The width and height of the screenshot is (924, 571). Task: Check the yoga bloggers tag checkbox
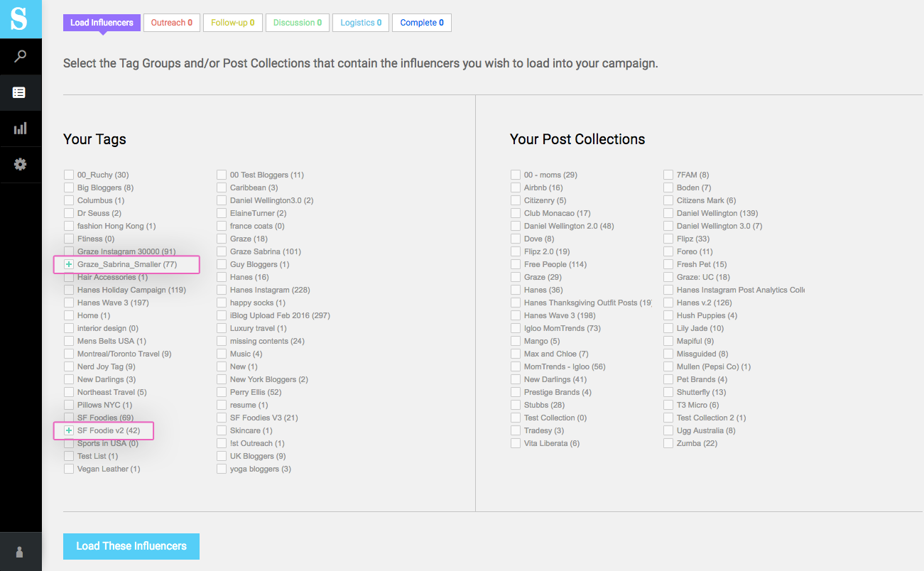(222, 469)
